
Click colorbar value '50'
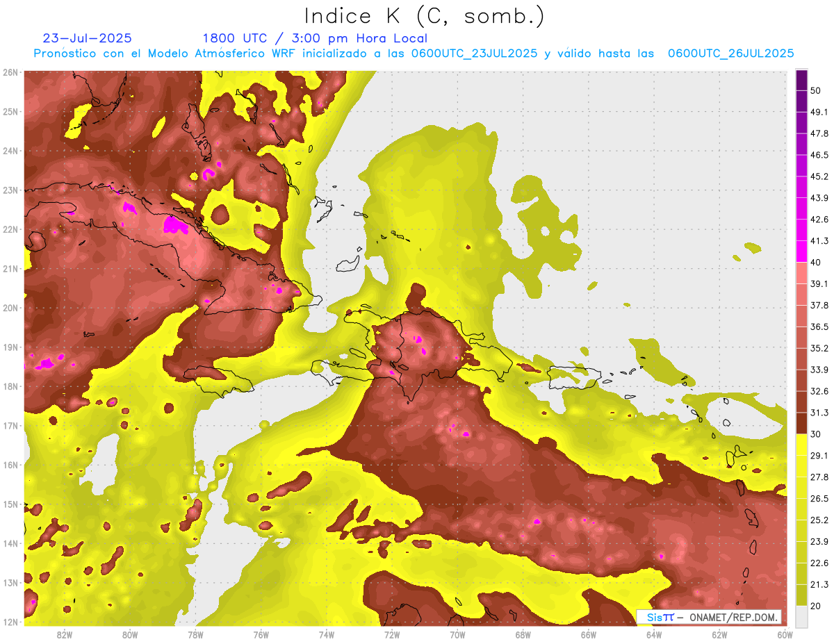[815, 91]
